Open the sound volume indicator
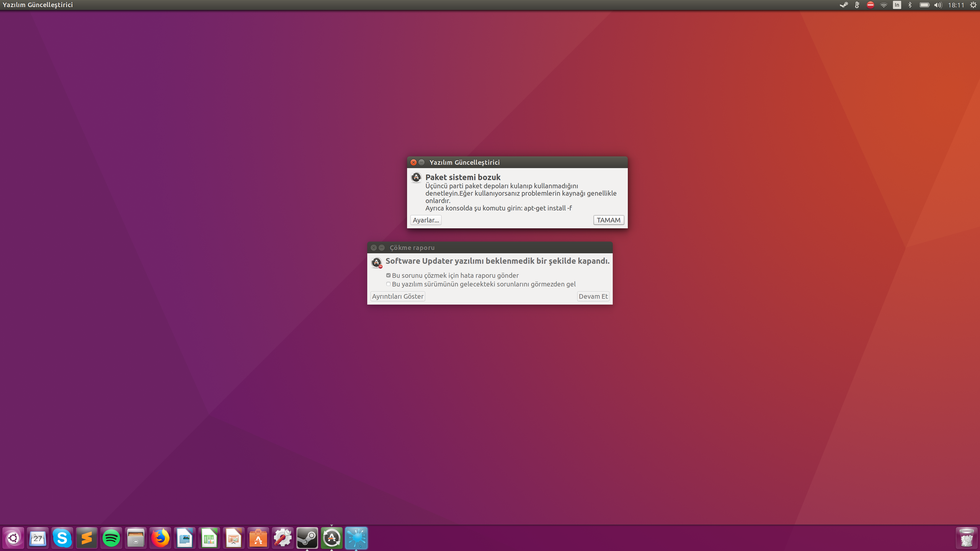This screenshot has height=551, width=980. [x=938, y=5]
